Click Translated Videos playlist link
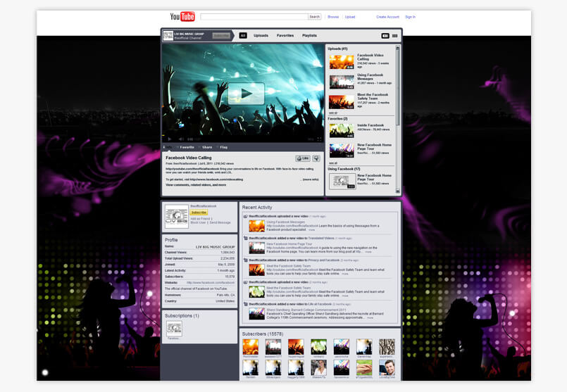567x392 pixels. (321, 239)
